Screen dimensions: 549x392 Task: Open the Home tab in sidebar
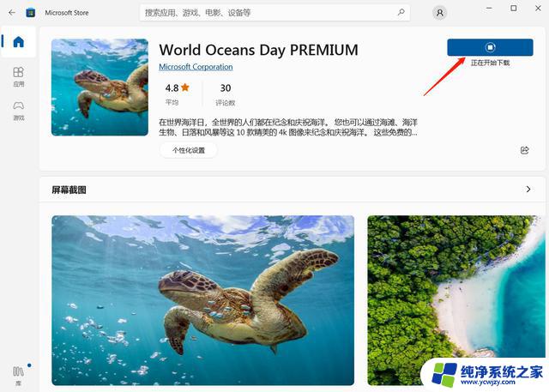(x=19, y=42)
